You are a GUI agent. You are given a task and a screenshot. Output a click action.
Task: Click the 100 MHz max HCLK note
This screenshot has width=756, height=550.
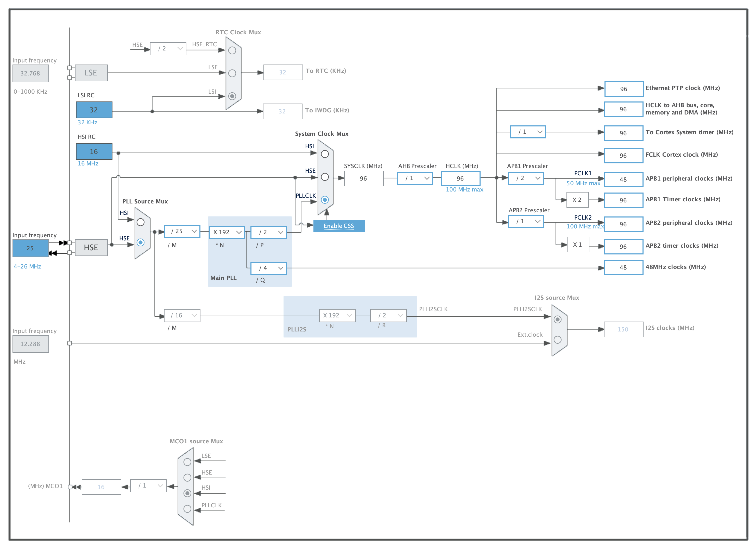click(465, 190)
